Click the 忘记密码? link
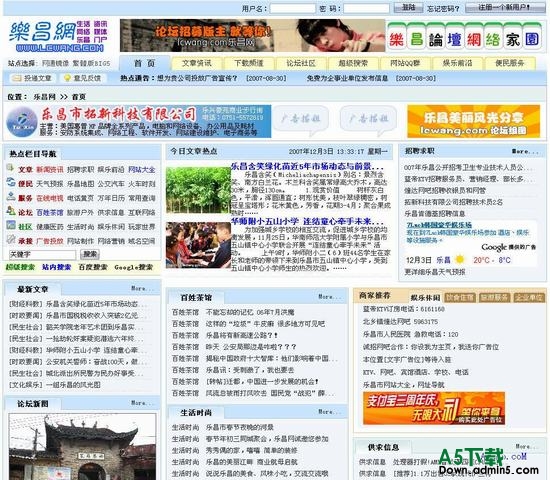Image resolution: width=550 pixels, height=480 pixels. click(x=443, y=8)
